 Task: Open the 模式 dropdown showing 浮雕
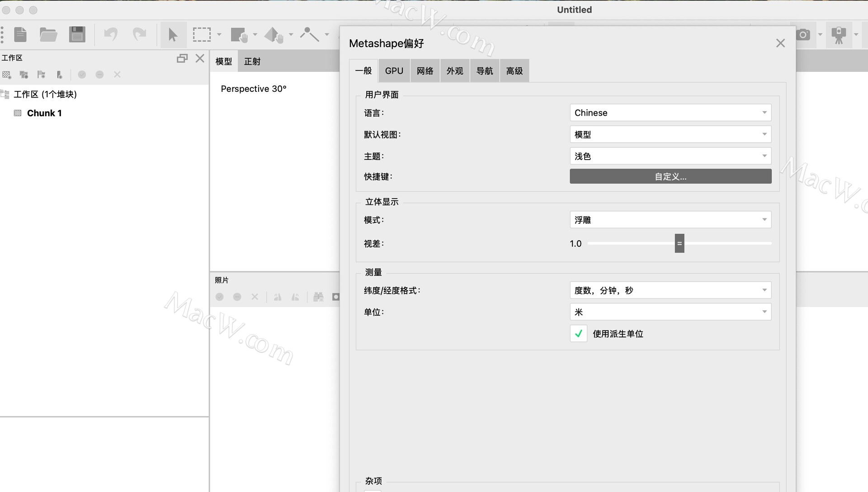(670, 220)
